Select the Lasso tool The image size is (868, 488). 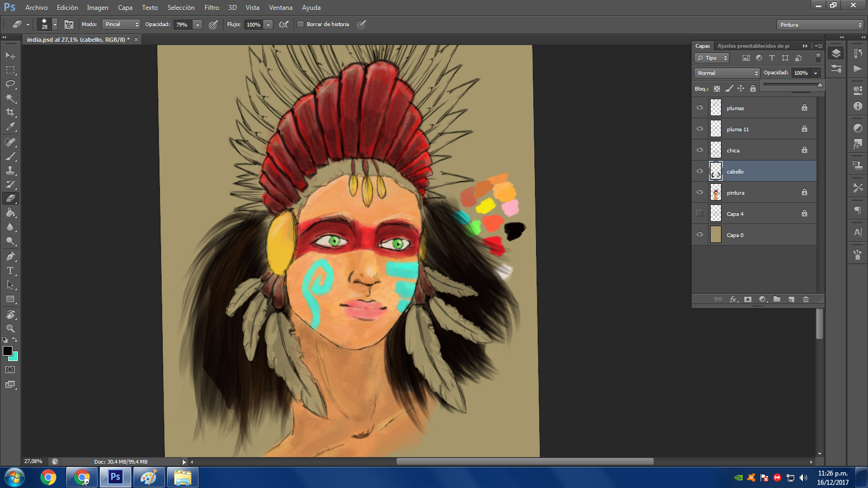coord(10,84)
